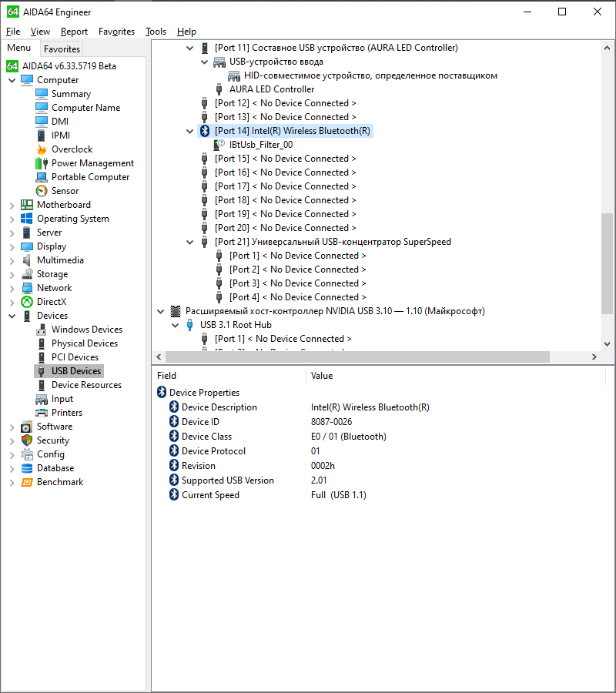Open the Help menu
Viewport: 616px width, 693px height.
click(x=186, y=32)
